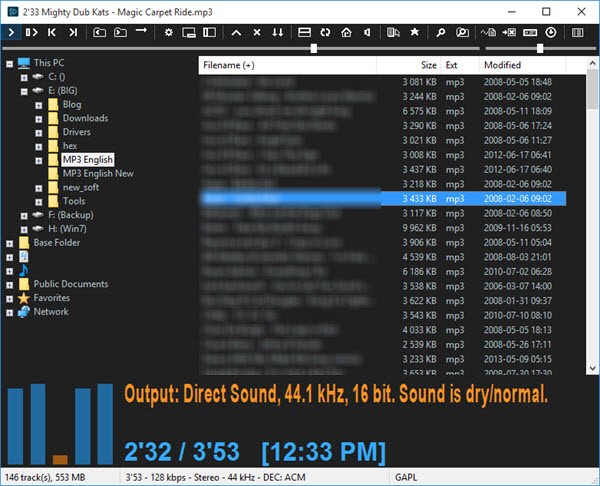
Task: Select the MP3 English New folder
Action: coord(98,173)
